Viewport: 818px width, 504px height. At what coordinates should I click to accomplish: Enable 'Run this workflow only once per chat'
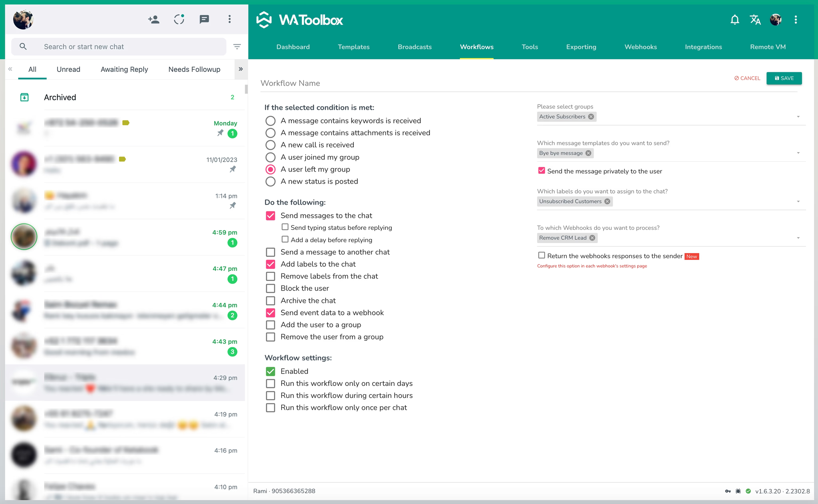(270, 408)
